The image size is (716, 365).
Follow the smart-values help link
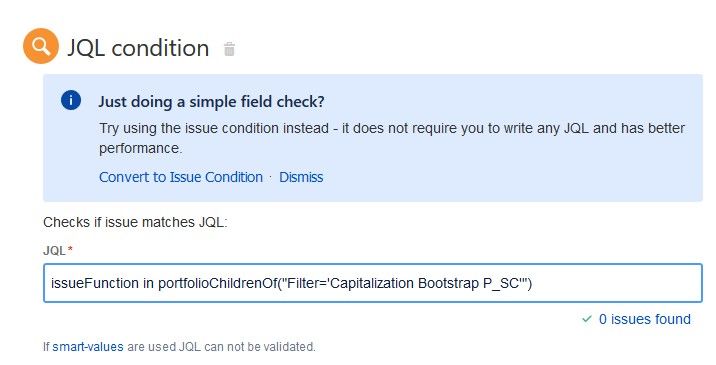coord(88,347)
